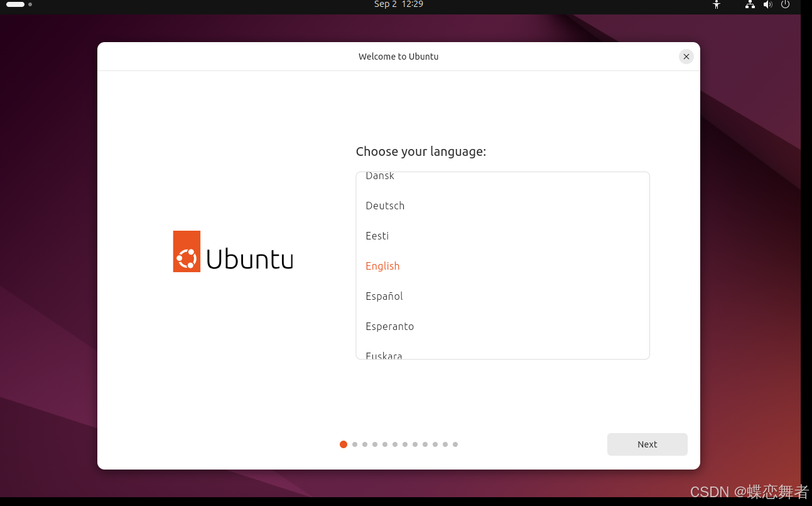
Task: Open the Activities workspace indicator
Action: pyautogui.click(x=19, y=4)
